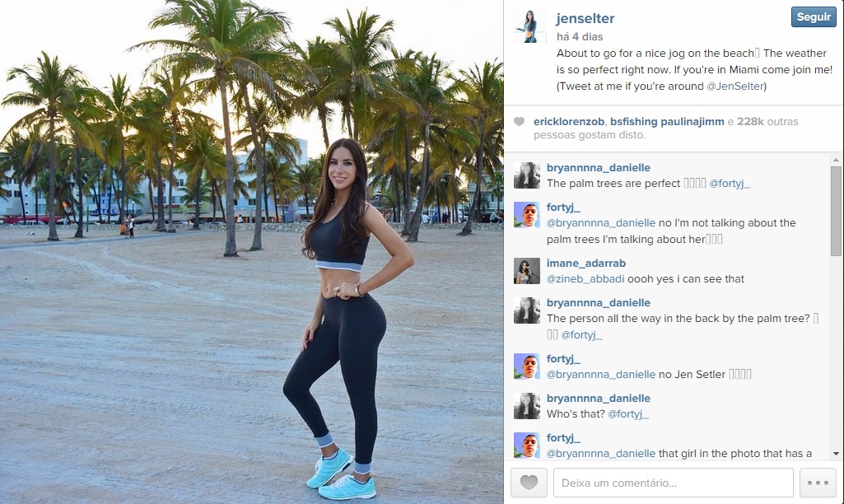
Task: Open ericklorenzob profile from likes
Action: 568,122
